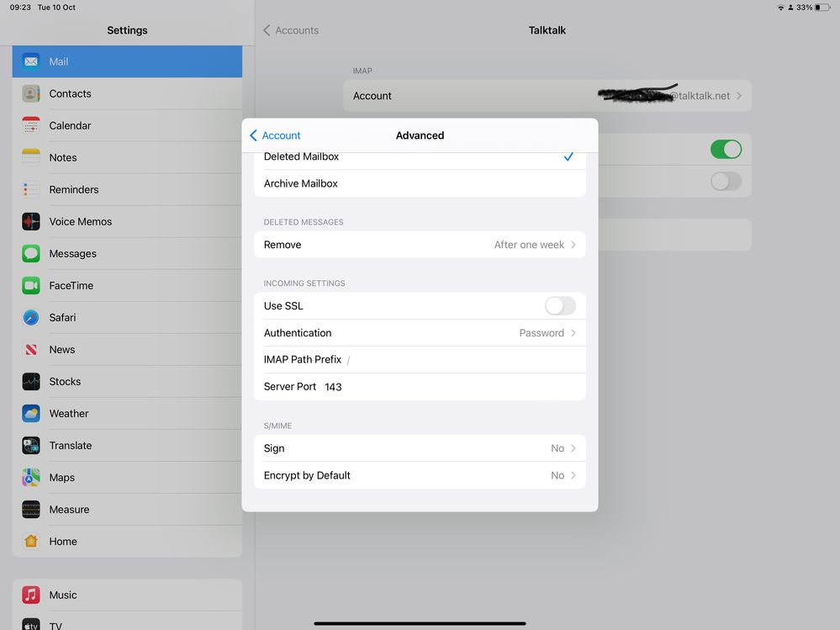Tap the Safari compass icon
The width and height of the screenshot is (840, 630).
31,318
